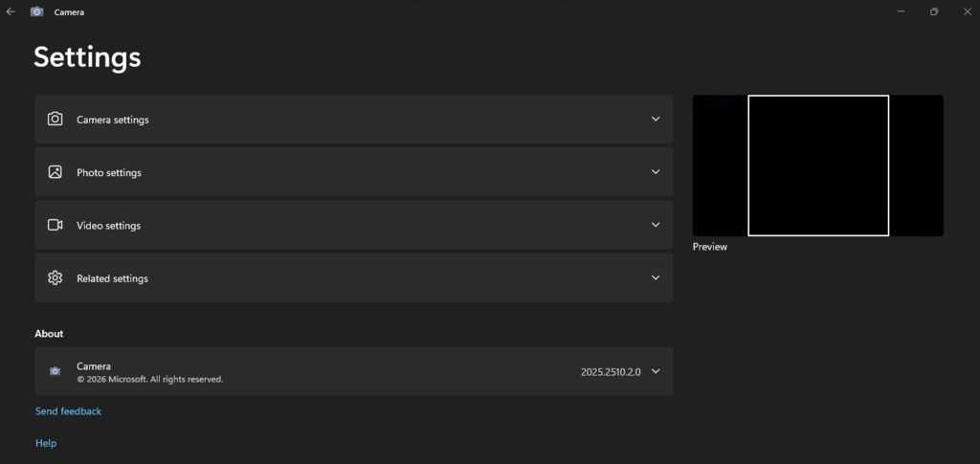The image size is (980, 464).
Task: Expand the Video settings chevron
Action: [x=656, y=225]
